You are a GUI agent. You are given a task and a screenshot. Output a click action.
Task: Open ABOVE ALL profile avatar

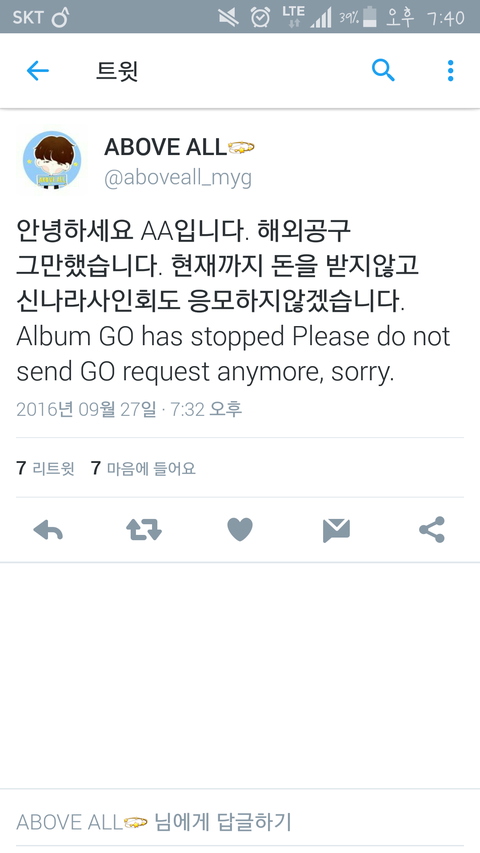tap(52, 160)
